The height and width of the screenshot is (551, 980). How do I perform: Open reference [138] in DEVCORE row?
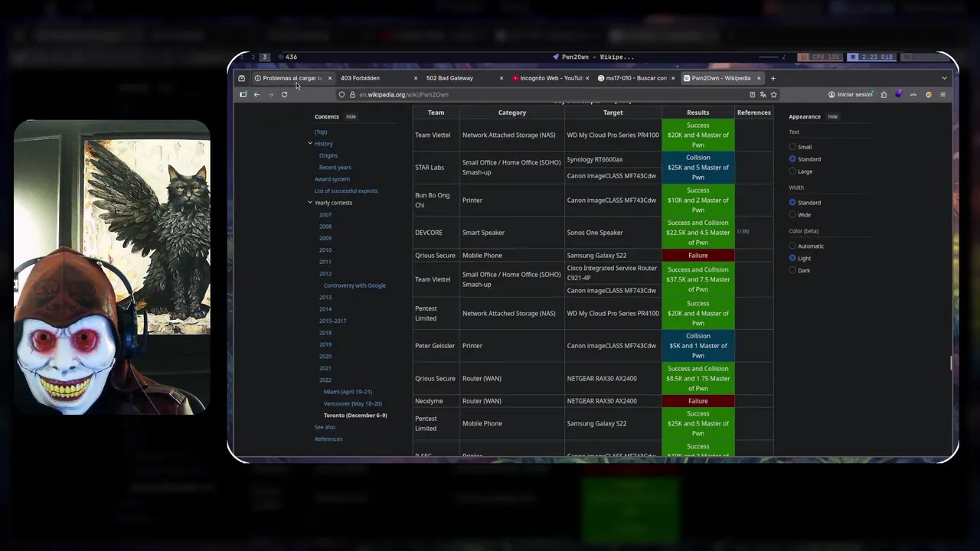tap(743, 231)
